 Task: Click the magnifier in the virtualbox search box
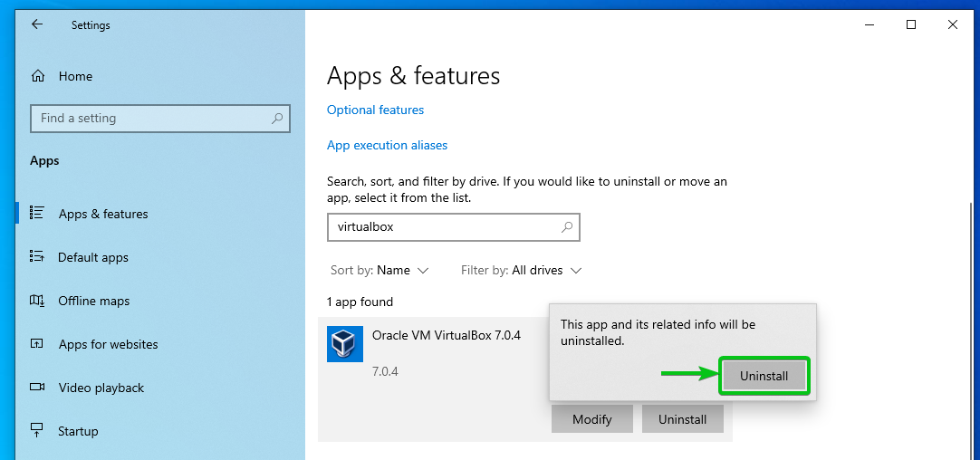tap(567, 227)
